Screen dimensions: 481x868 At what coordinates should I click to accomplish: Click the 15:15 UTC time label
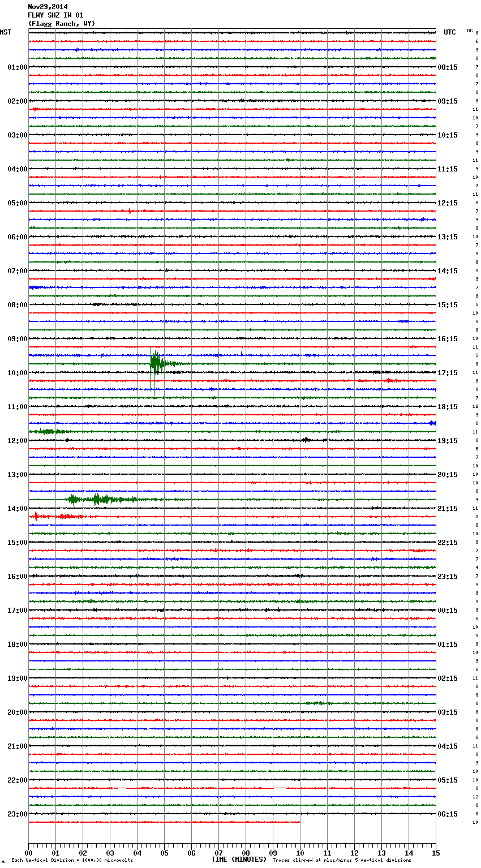[448, 305]
